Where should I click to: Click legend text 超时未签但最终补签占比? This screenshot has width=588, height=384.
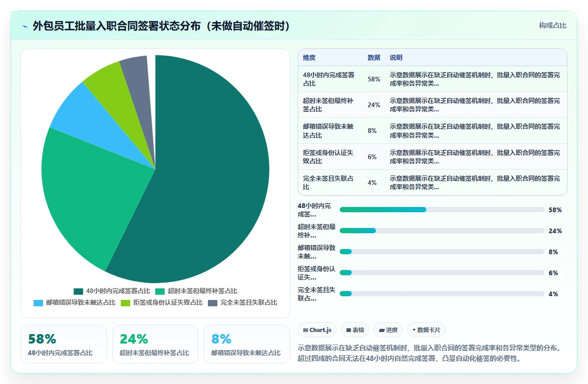[203, 292]
